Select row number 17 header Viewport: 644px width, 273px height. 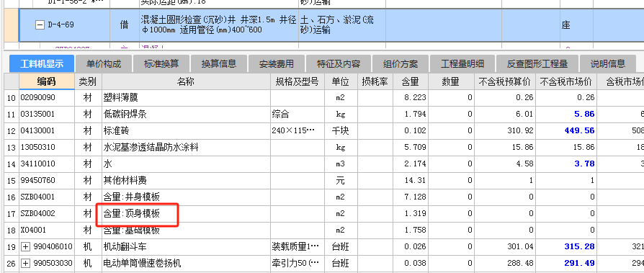pyautogui.click(x=12, y=213)
